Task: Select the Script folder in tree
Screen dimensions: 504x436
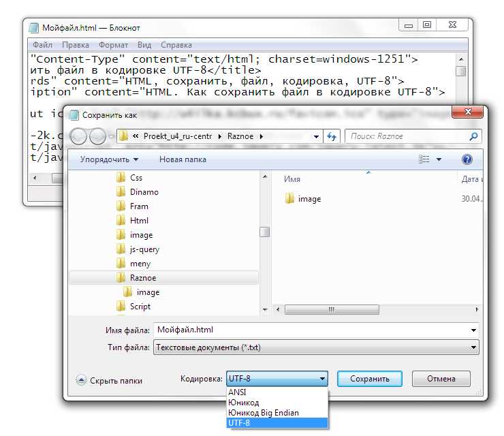Action: (140, 307)
